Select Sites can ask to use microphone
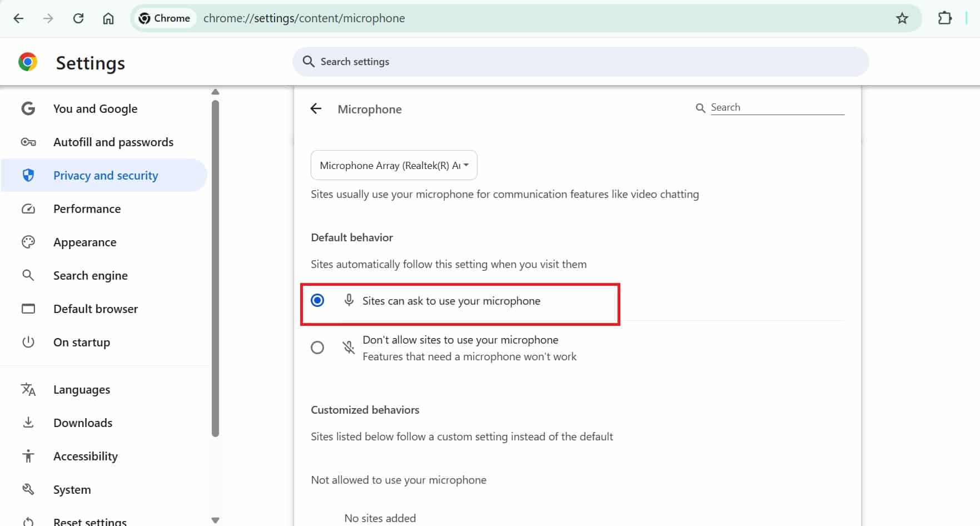Image resolution: width=980 pixels, height=526 pixels. [317, 301]
